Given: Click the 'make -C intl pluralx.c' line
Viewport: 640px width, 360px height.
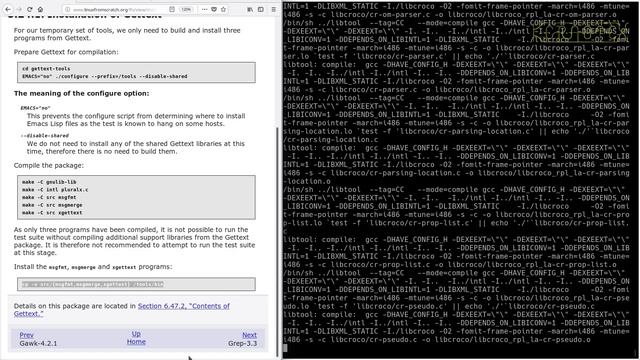Looking at the screenshot, I should 55,189.
